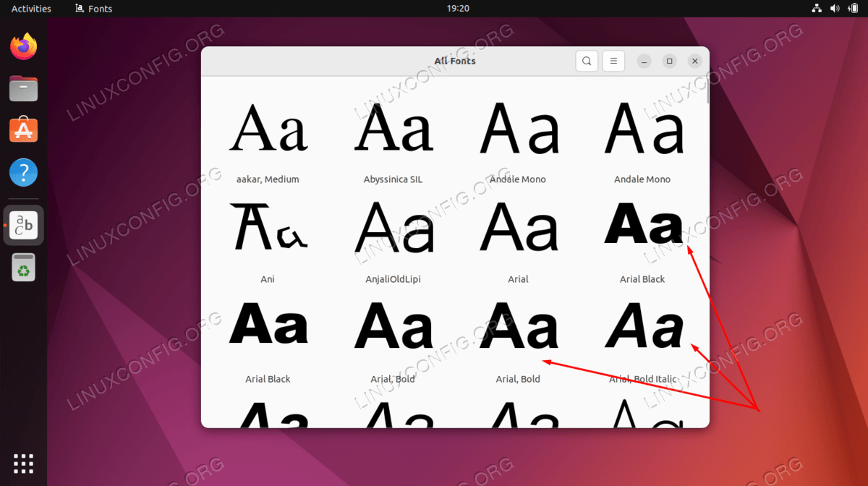Screen dimensions: 868x486
Task: Open the 19:20 clock calendar
Action: tap(459, 9)
